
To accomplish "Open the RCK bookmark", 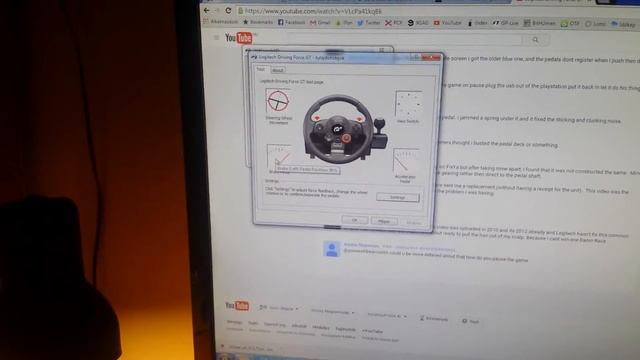I will click(393, 23).
